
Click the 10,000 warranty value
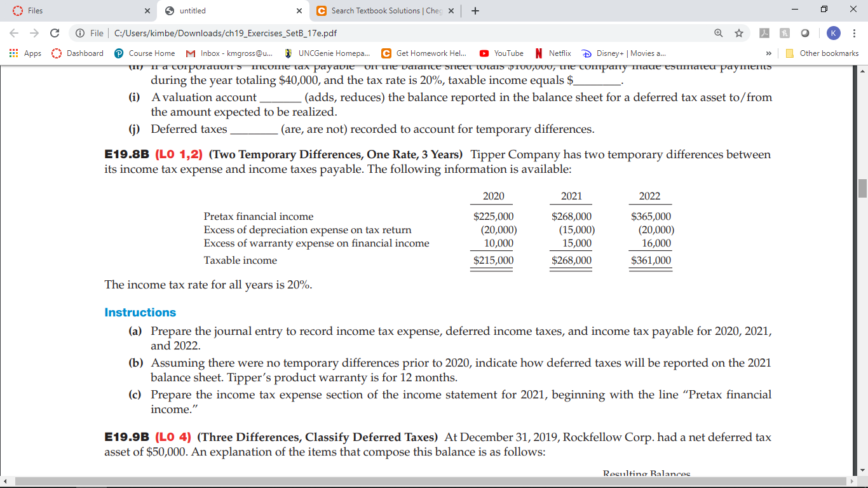coord(499,243)
